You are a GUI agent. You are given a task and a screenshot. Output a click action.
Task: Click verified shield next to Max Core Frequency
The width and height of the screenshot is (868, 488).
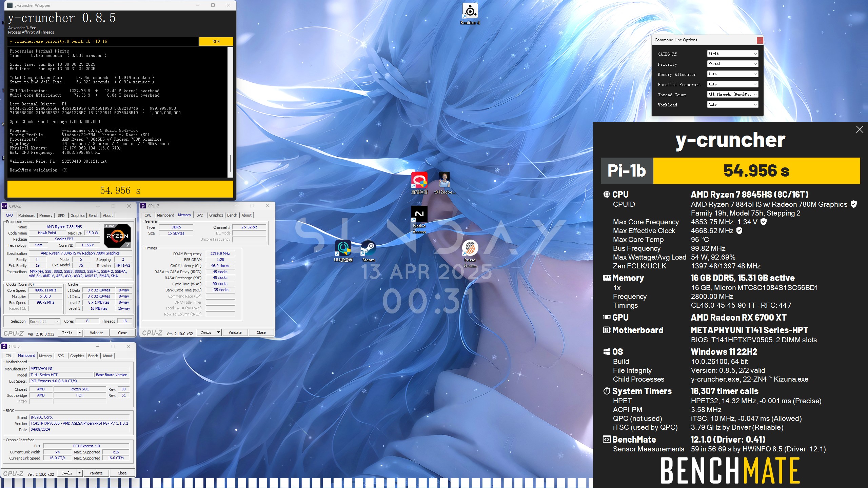point(764,222)
